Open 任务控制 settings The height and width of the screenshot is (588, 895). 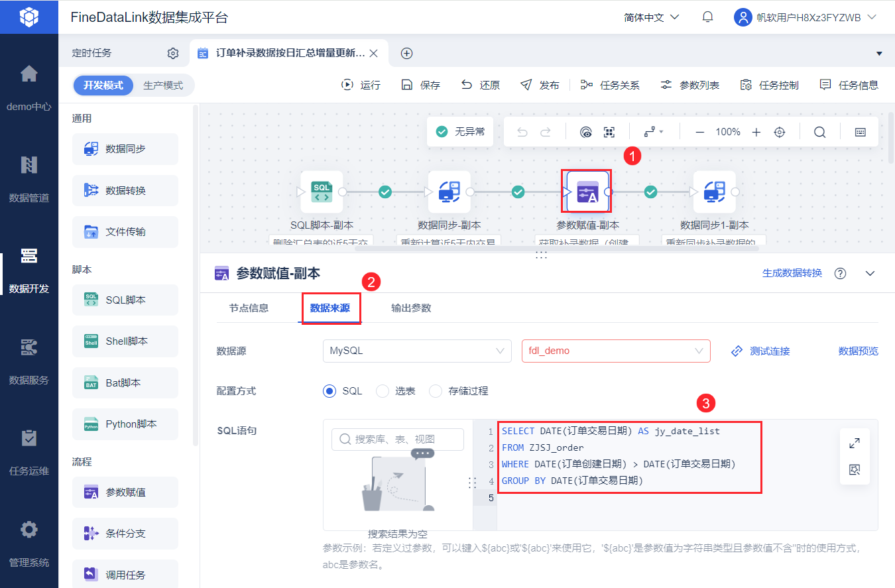pos(769,85)
